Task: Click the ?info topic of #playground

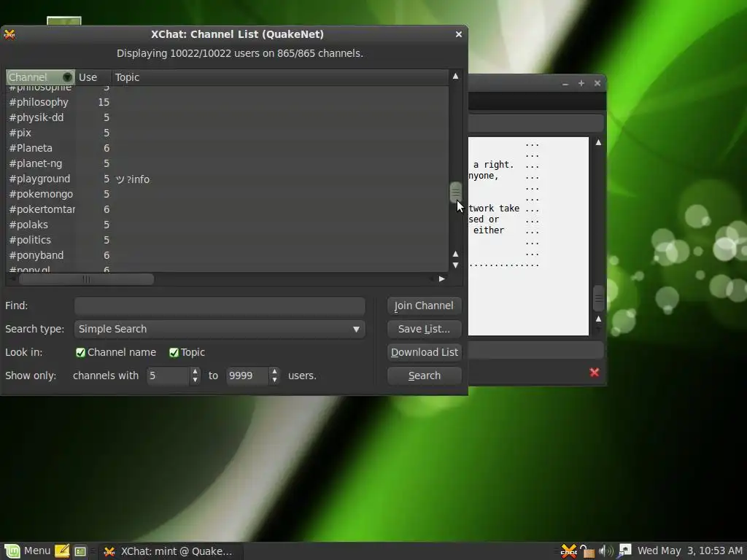Action: coord(133,179)
